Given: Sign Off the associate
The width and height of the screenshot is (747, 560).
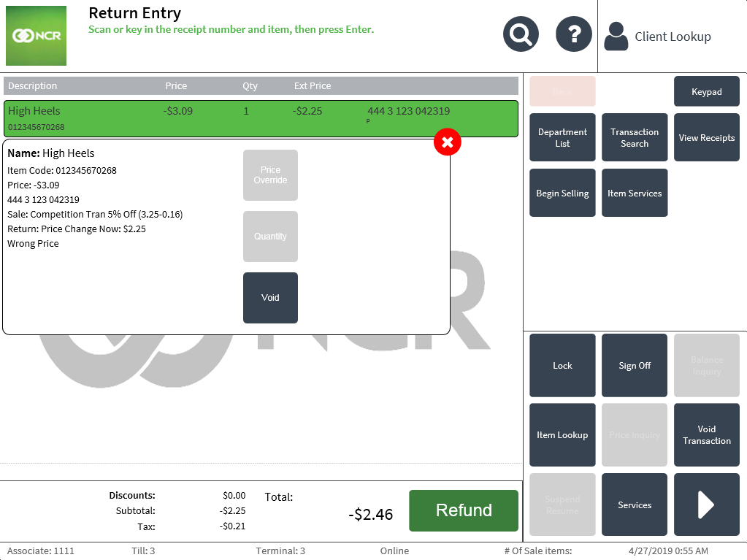Looking at the screenshot, I should (x=634, y=365).
